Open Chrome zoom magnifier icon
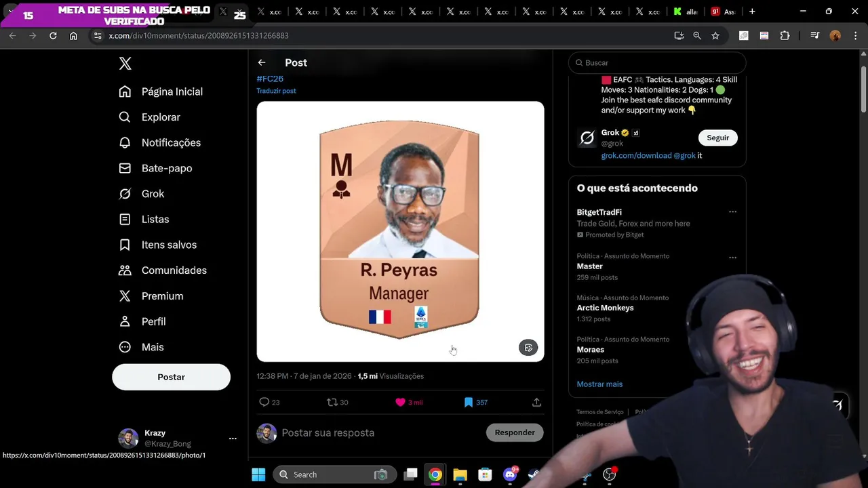 (x=697, y=35)
